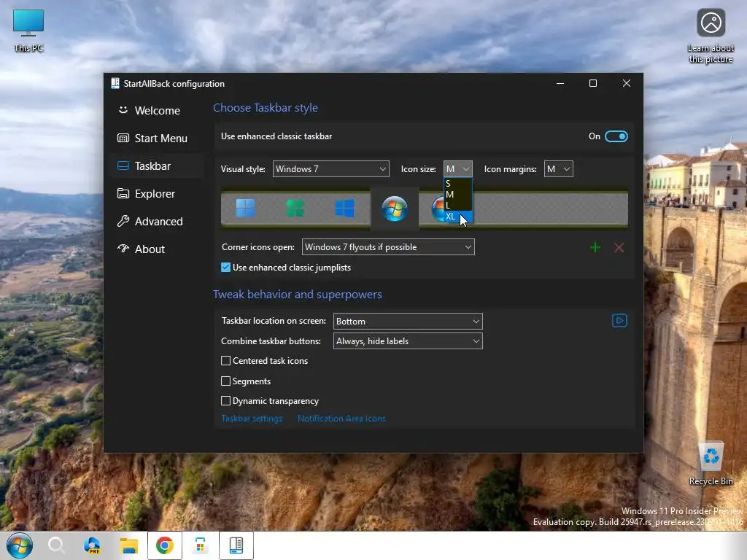The width and height of the screenshot is (747, 560).
Task: Open Icon margins dropdown
Action: pyautogui.click(x=558, y=169)
